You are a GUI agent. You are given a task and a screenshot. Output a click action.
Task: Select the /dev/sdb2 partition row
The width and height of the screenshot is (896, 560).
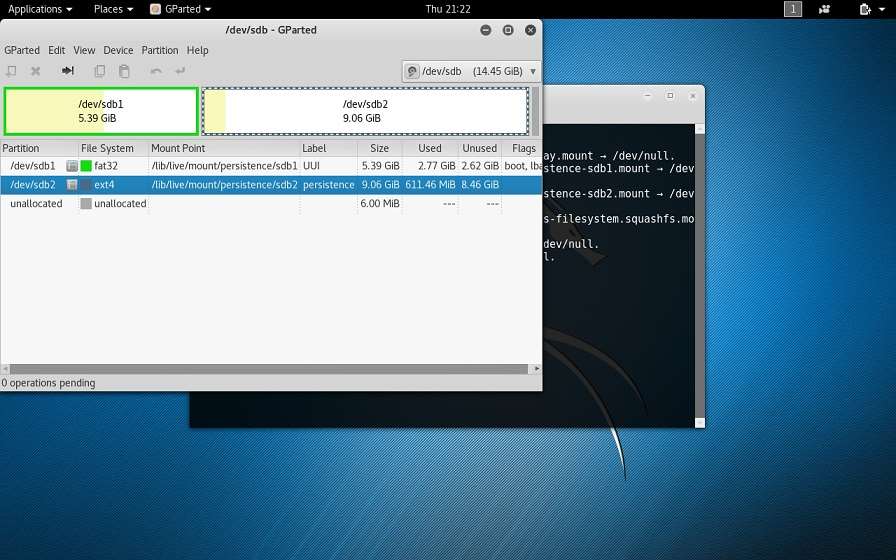pyautogui.click(x=271, y=185)
